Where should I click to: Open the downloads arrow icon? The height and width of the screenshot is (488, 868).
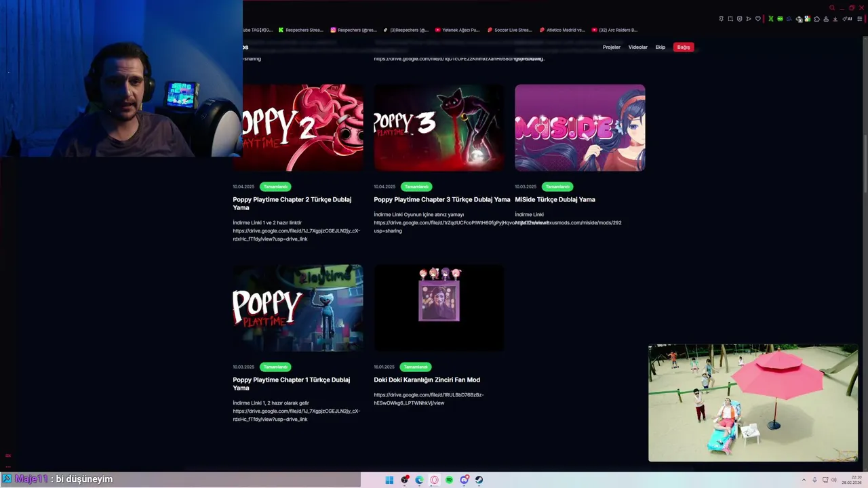click(x=835, y=19)
